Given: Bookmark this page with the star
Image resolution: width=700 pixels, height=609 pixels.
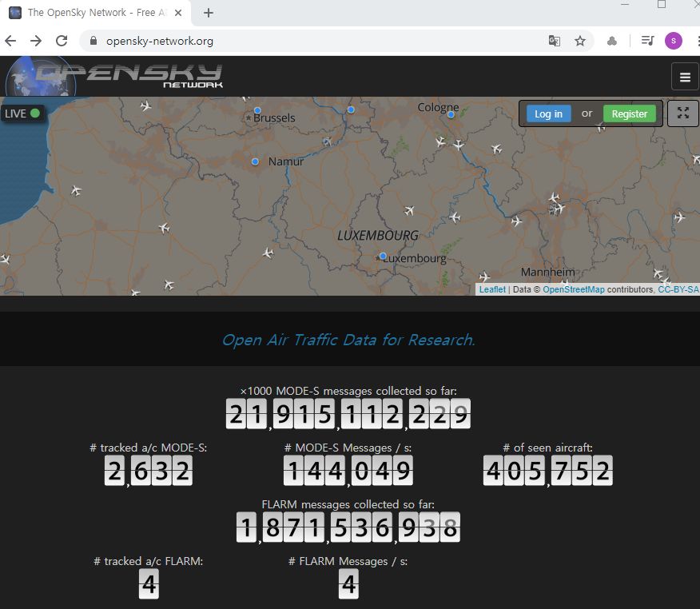Looking at the screenshot, I should (x=580, y=41).
